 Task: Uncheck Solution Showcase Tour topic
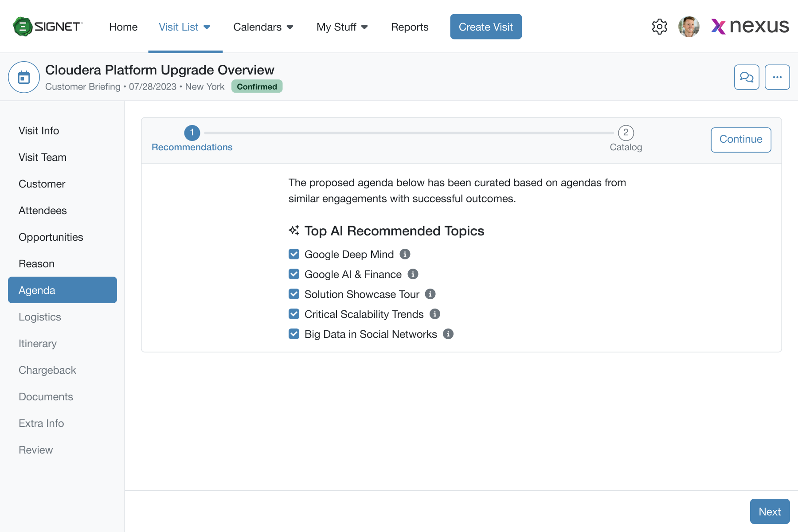(294, 294)
